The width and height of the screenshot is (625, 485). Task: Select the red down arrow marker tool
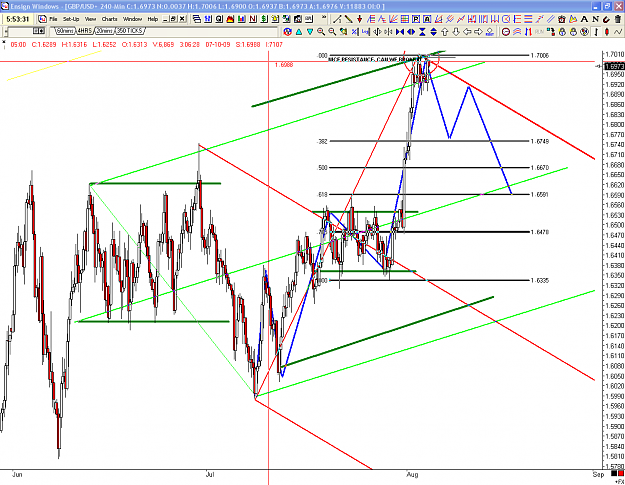tap(359, 19)
